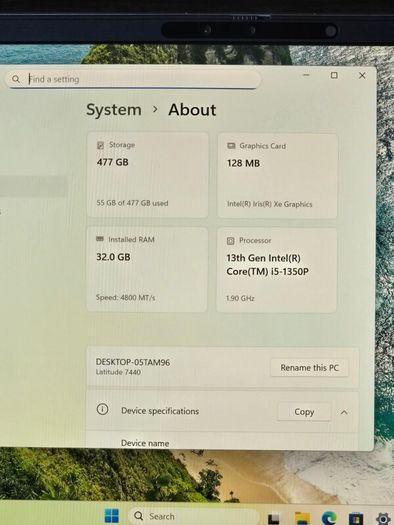Click the Processor chip icon

point(230,241)
